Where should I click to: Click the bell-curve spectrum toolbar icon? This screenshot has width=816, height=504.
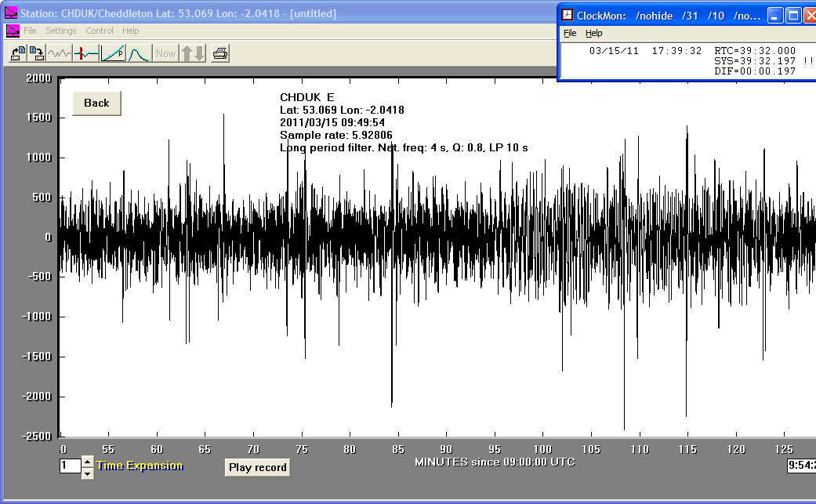139,53
